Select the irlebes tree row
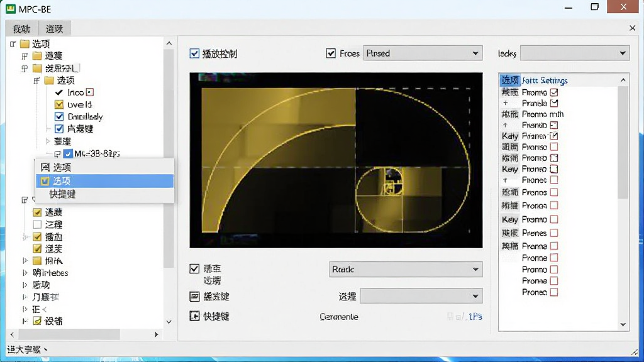This screenshot has height=362, width=644. (x=50, y=273)
